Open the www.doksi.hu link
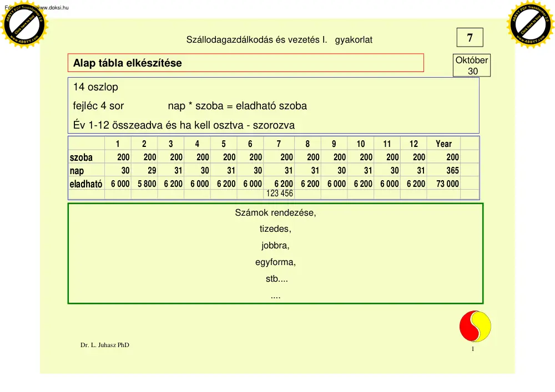Viewport: 555px width, 392px height. tap(52, 7)
